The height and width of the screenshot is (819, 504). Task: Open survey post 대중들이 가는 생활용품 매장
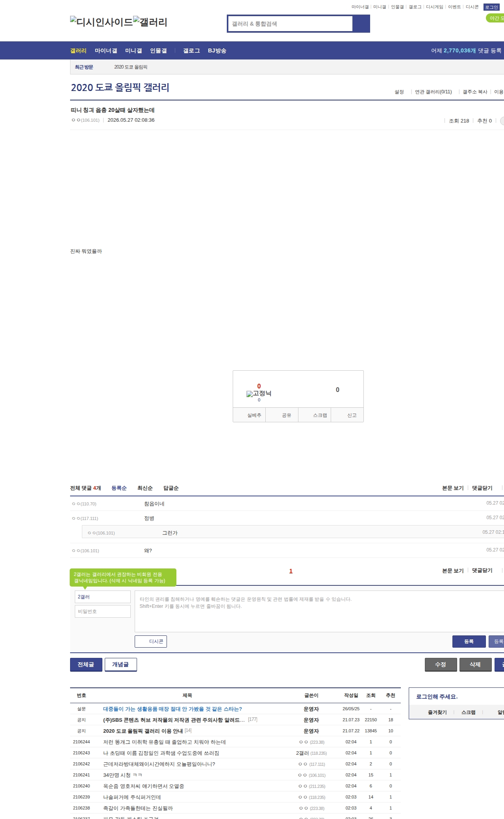tap(172, 709)
